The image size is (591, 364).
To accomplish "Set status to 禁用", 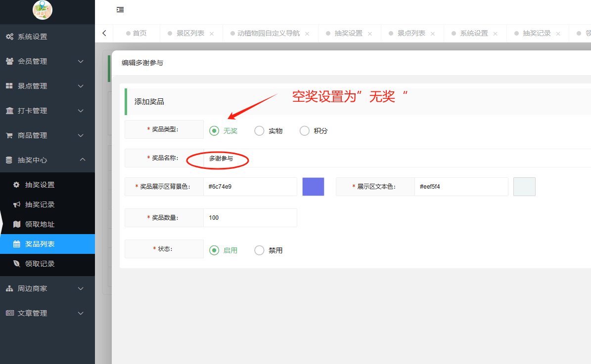I will (259, 250).
